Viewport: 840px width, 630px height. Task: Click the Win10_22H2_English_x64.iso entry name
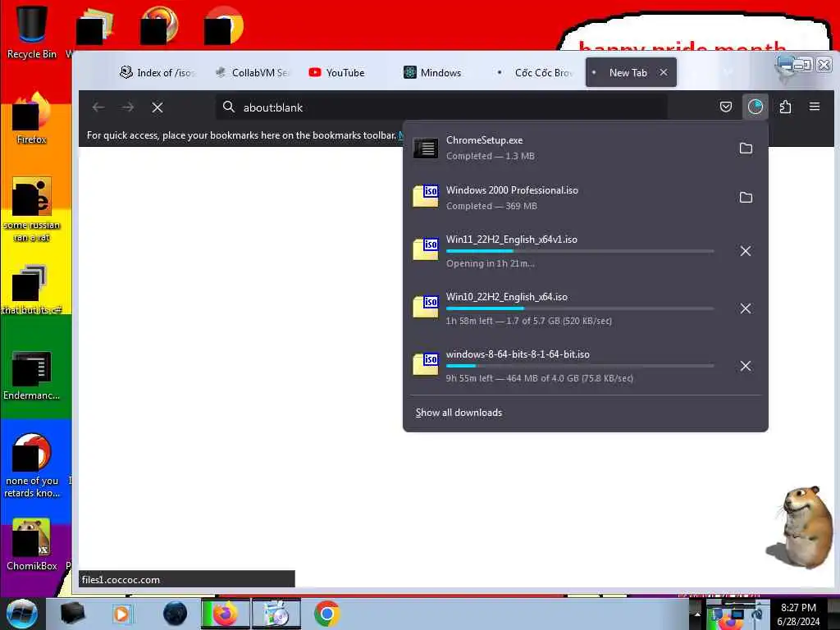coord(507,297)
